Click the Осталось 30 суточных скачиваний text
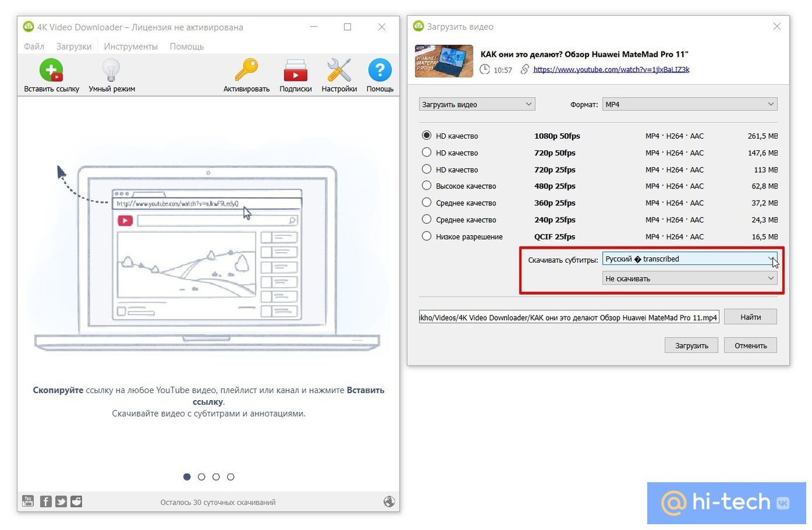Screen dimensions: 812x530 point(218,502)
